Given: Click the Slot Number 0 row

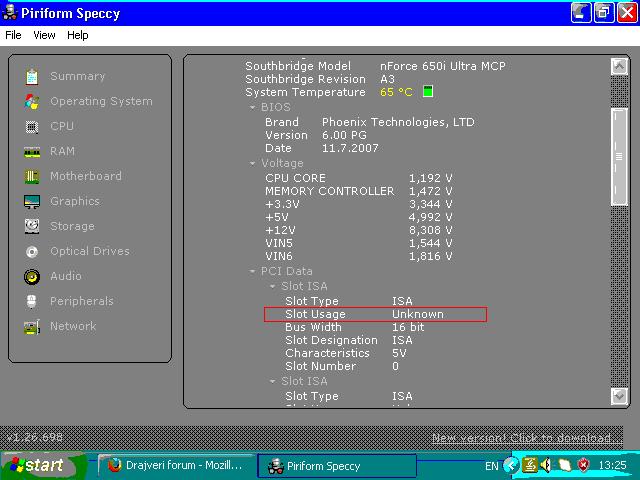Looking at the screenshot, I should pos(342,367).
